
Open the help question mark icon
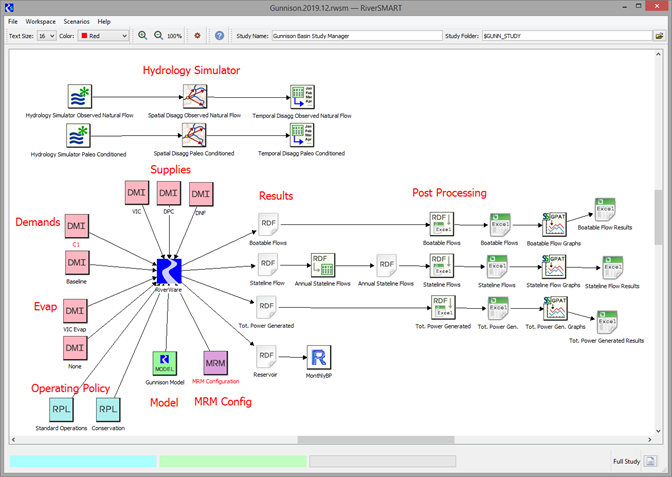click(x=219, y=36)
